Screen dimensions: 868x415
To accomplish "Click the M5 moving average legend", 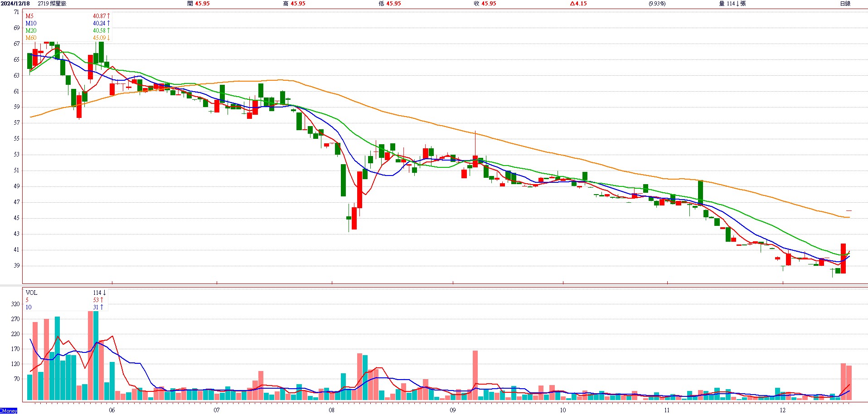I will pos(29,16).
